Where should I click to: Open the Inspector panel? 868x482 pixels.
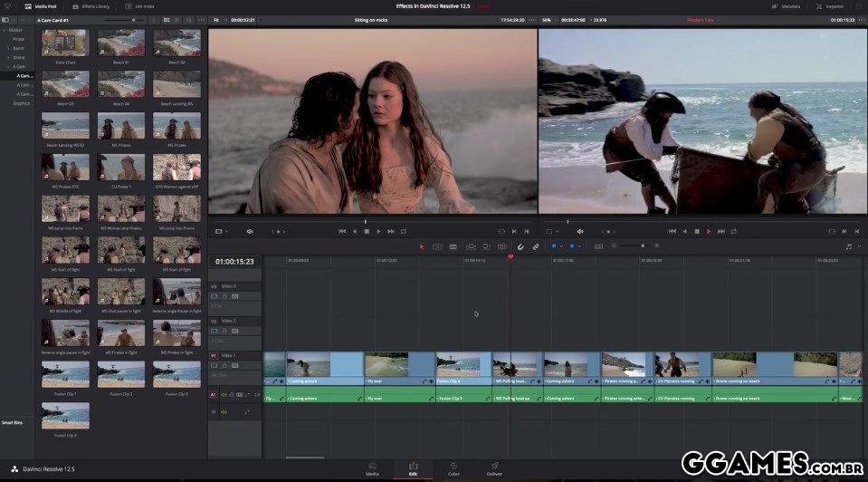(x=830, y=5)
